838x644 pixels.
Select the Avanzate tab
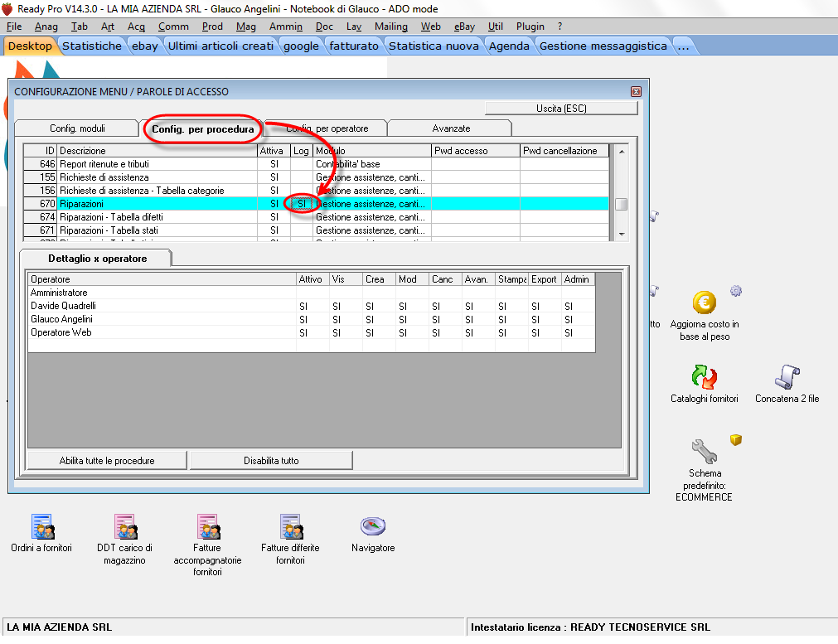451,128
